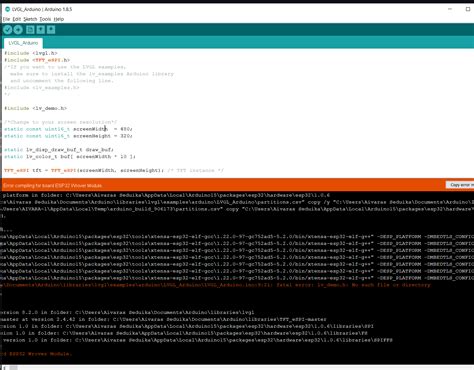Click the #include <lvgl.h> line
The image size is (474, 370).
click(31, 53)
